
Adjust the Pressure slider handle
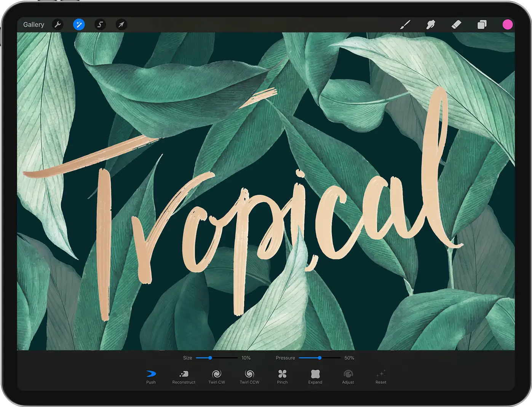point(320,358)
